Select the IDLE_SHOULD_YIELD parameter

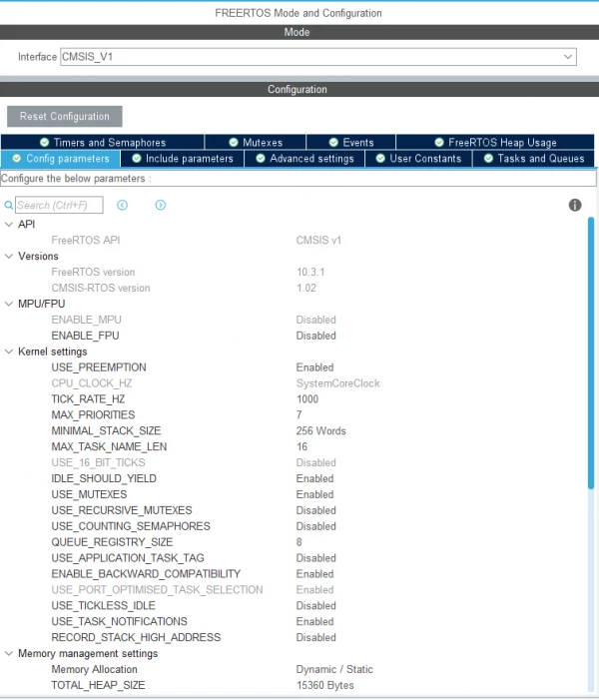tap(104, 478)
